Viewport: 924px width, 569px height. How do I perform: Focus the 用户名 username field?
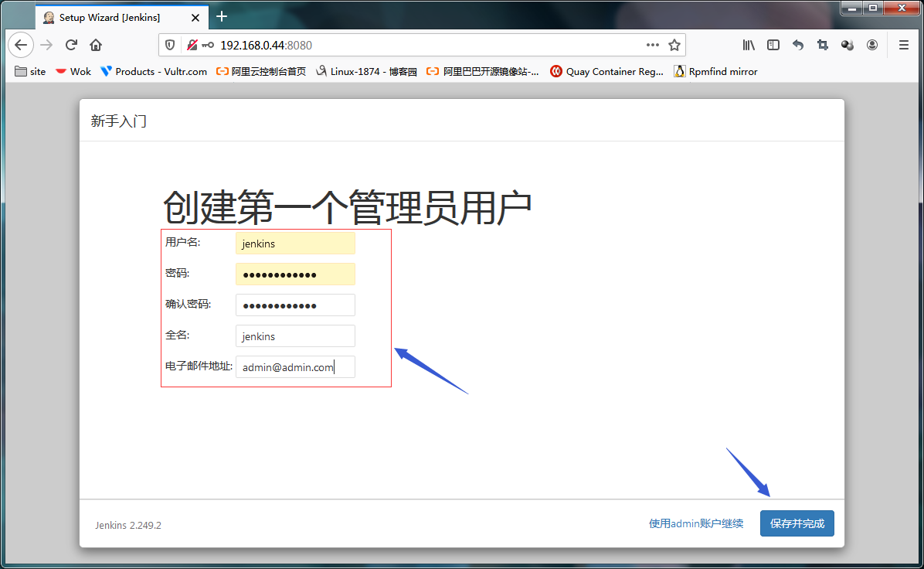295,244
